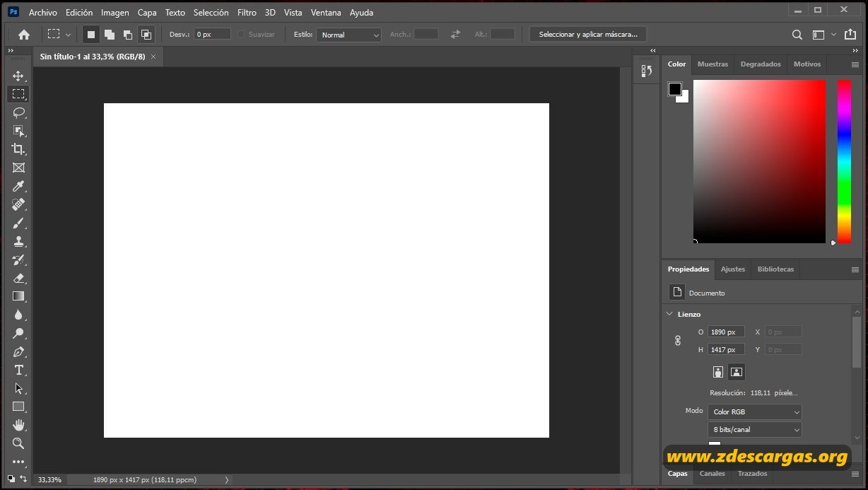Switch to the Degradados tab
Image resolution: width=868 pixels, height=490 pixels.
tap(761, 64)
